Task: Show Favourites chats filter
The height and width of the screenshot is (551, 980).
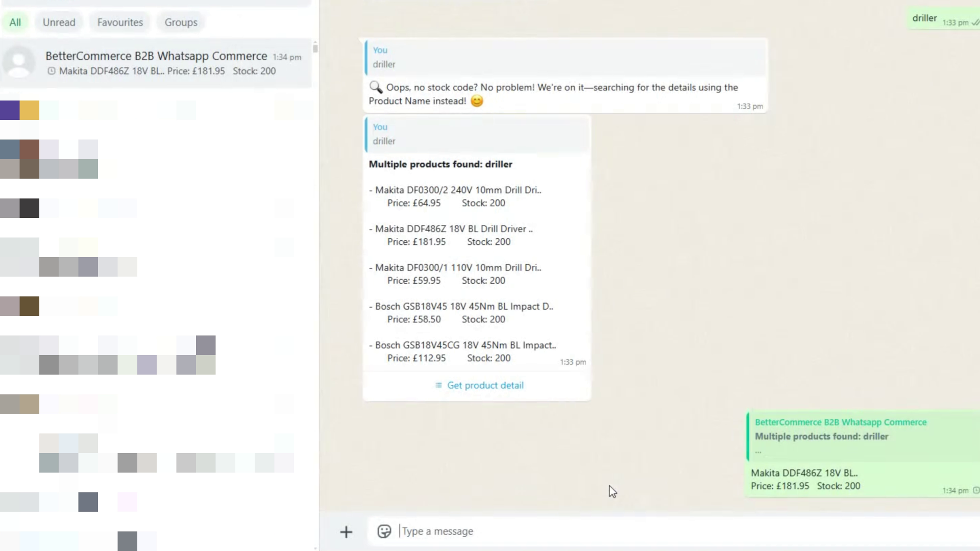Action: (120, 22)
